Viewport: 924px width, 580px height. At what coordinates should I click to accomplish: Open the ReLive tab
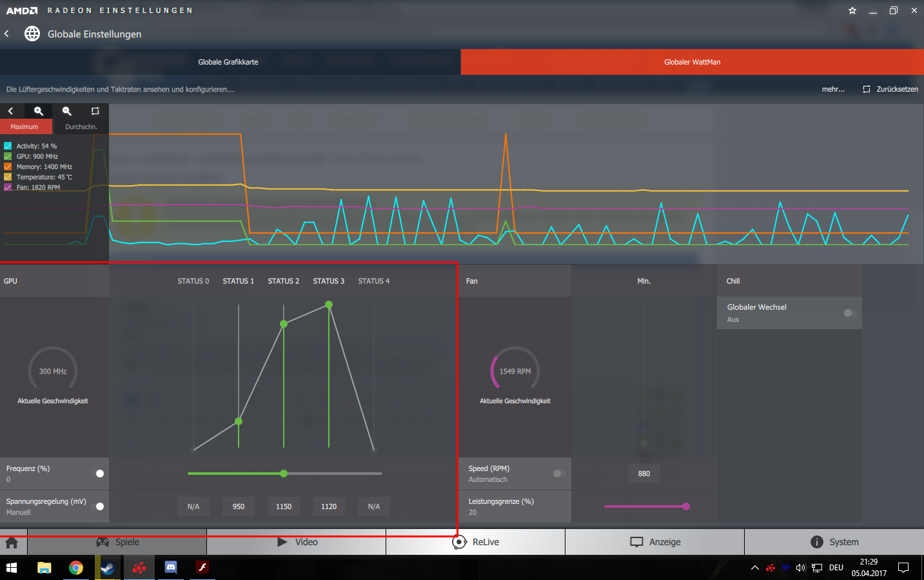pos(476,542)
